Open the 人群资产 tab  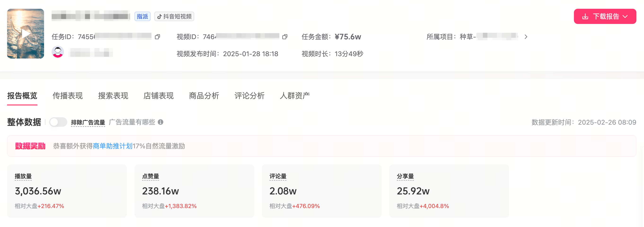(295, 95)
